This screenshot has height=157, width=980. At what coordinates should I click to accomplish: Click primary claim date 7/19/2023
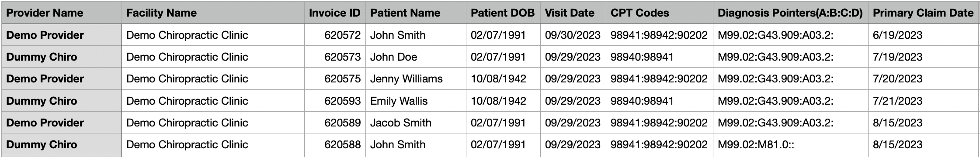tap(924, 57)
